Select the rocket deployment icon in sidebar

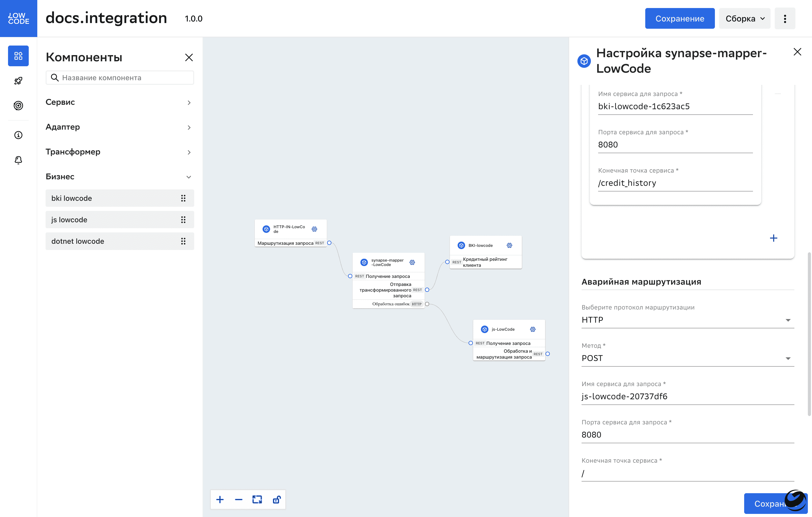(18, 80)
